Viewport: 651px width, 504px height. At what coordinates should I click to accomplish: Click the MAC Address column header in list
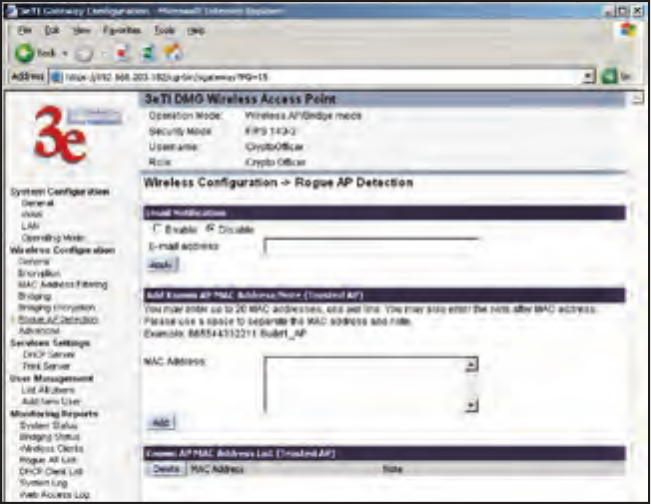[216, 469]
